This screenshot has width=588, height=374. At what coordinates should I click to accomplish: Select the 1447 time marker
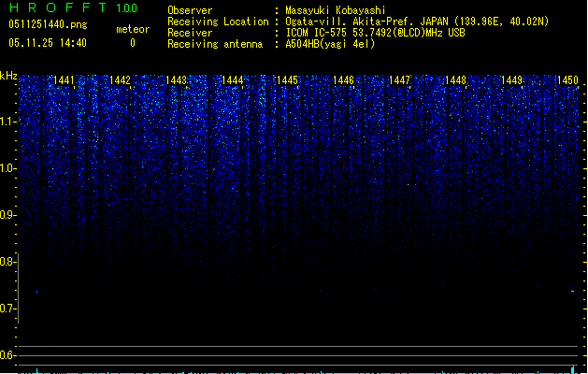coord(400,81)
